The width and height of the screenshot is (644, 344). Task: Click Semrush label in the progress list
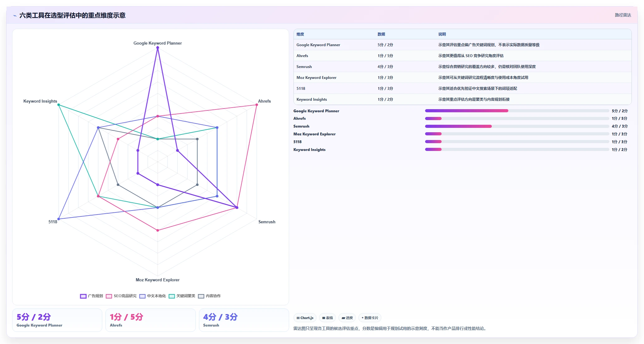pos(301,126)
